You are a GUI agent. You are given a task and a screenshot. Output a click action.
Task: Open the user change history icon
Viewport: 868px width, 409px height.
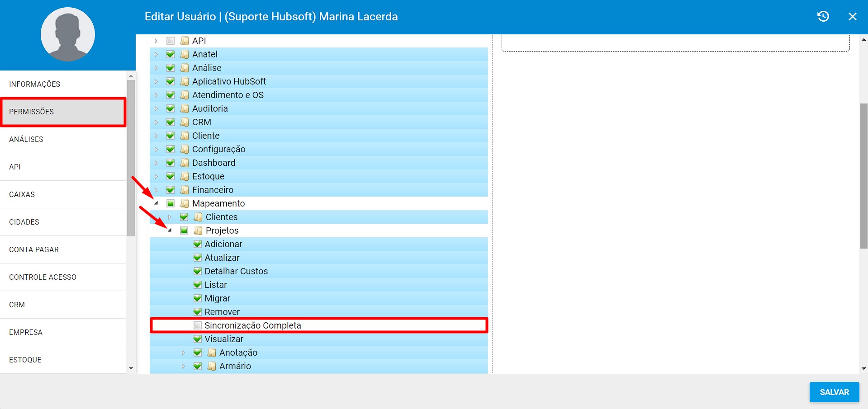[x=823, y=17]
